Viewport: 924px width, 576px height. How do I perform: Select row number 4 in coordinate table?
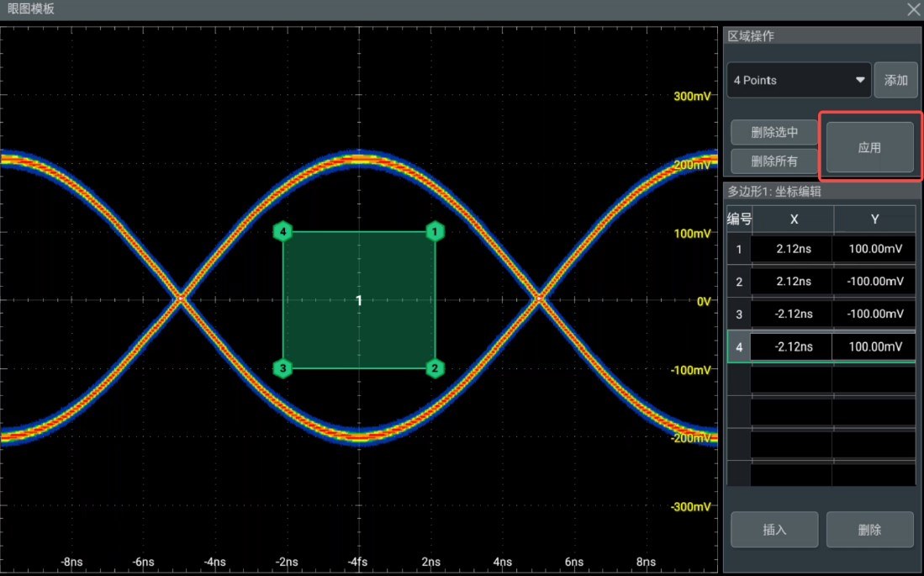coord(739,346)
